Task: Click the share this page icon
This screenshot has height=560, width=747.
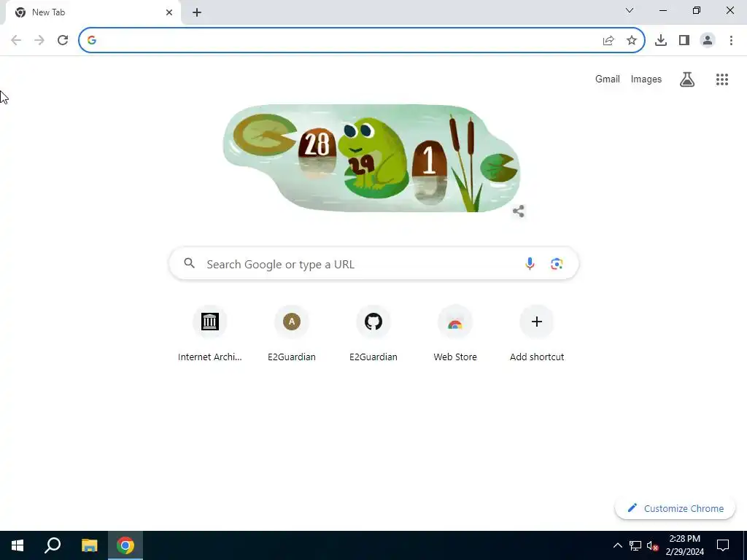Action: click(x=608, y=41)
